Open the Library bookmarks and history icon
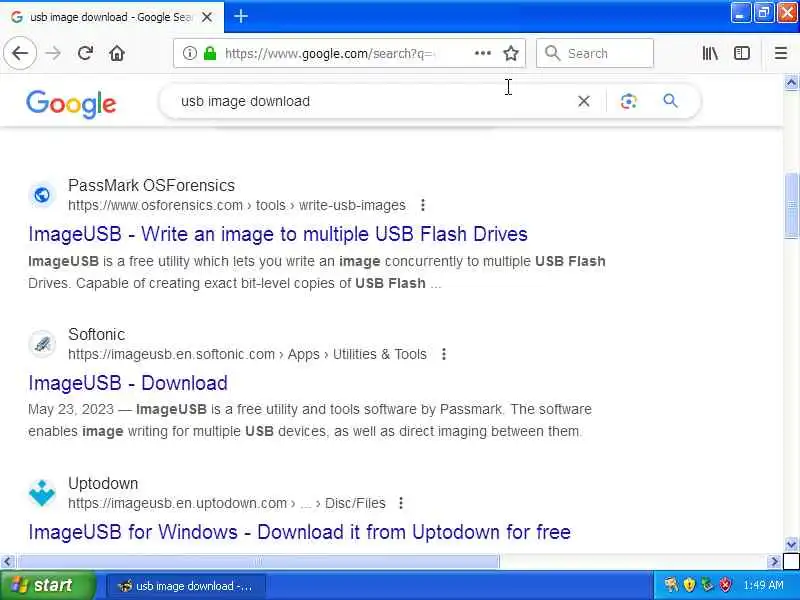Viewport: 800px width, 600px height. click(710, 53)
